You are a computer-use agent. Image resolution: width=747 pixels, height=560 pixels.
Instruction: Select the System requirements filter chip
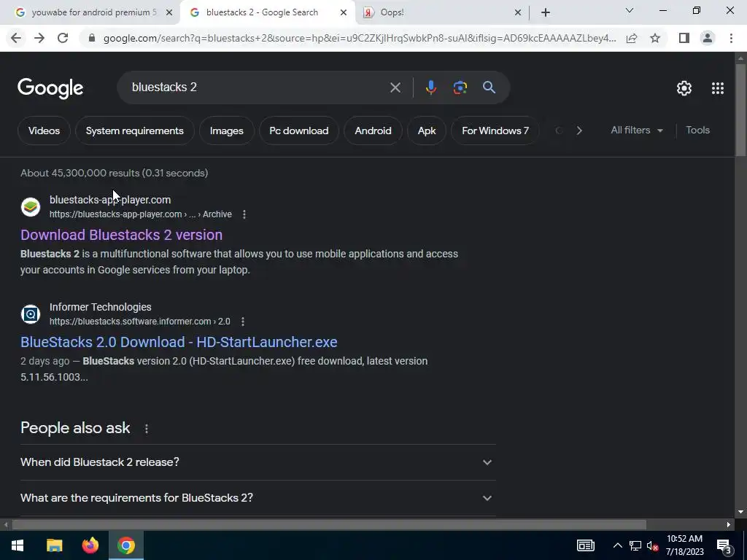134,131
